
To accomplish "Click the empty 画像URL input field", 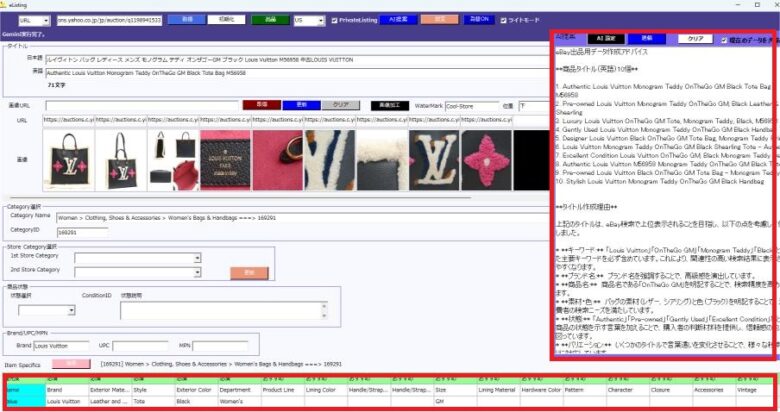I will click(142, 105).
